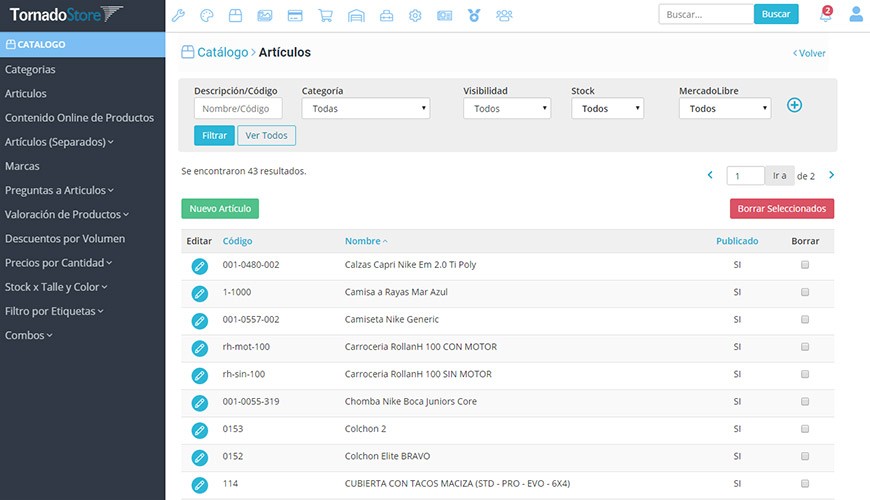Image resolution: width=870 pixels, height=500 pixels.
Task: Open the user profile icon
Action: pos(856,14)
